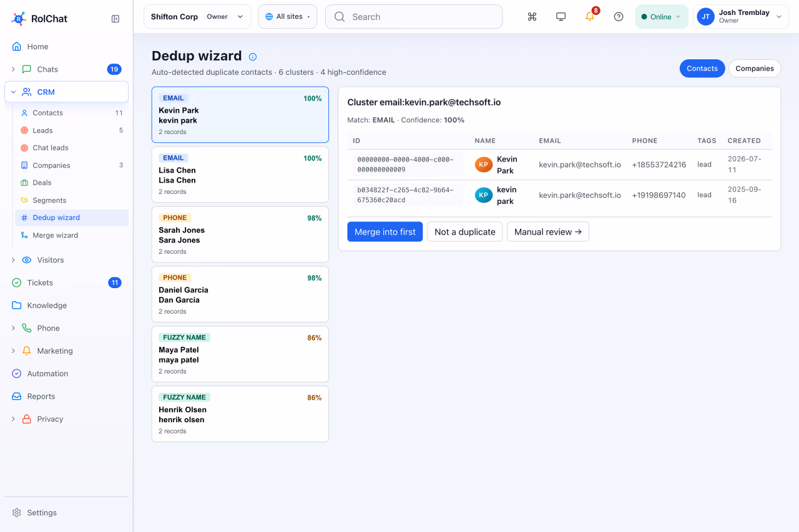Open the Online status dropdown
The height and width of the screenshot is (532, 799).
(x=662, y=17)
